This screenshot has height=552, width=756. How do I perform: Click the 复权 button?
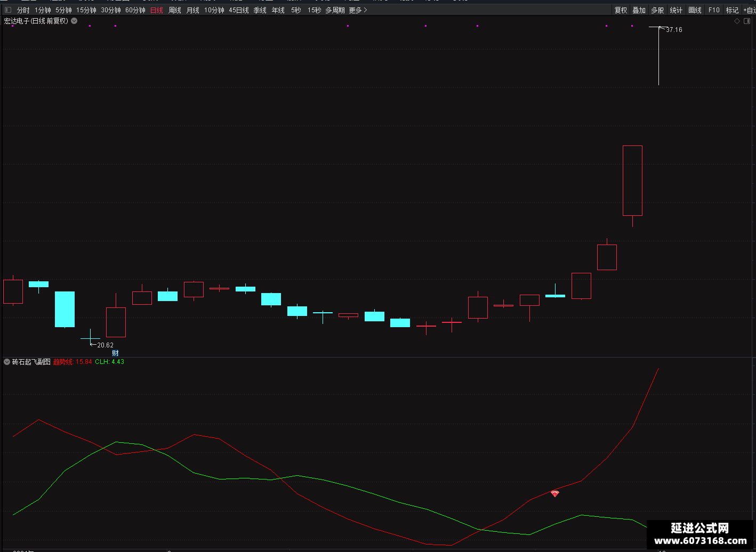click(621, 10)
